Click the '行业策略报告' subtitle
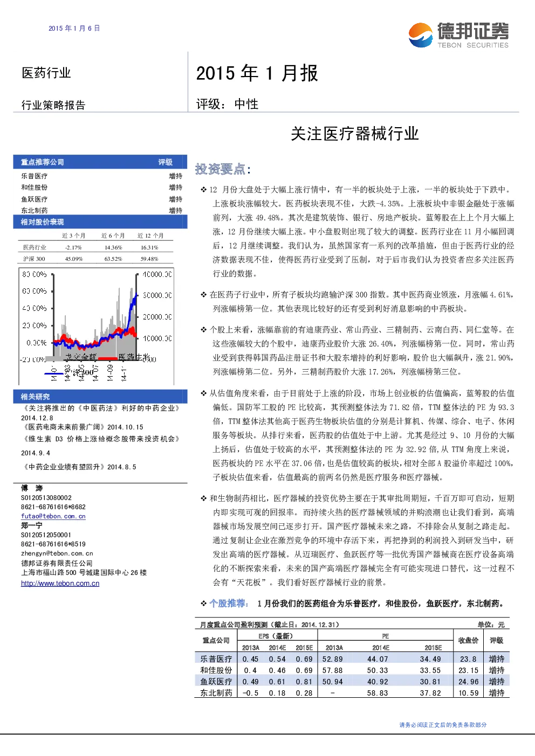Viewport: 535px width, 756px height. point(53,105)
